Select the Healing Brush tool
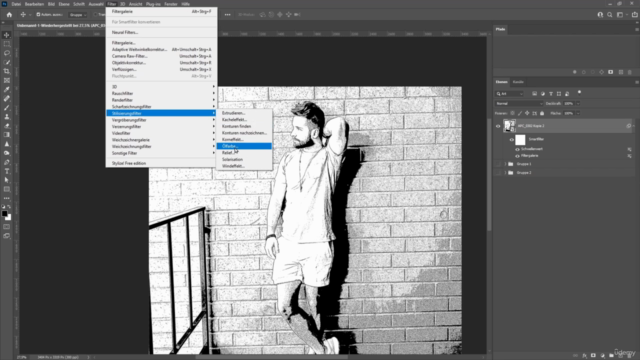 coord(7,98)
